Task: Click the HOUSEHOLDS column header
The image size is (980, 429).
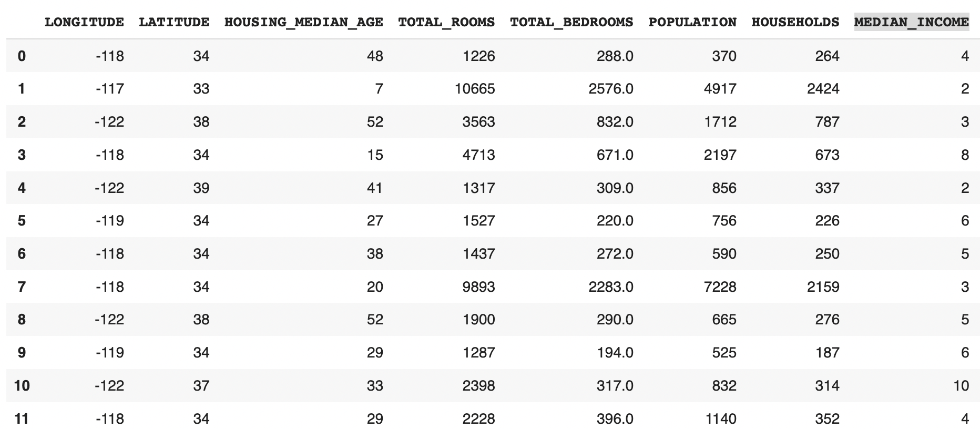Action: coord(795,22)
